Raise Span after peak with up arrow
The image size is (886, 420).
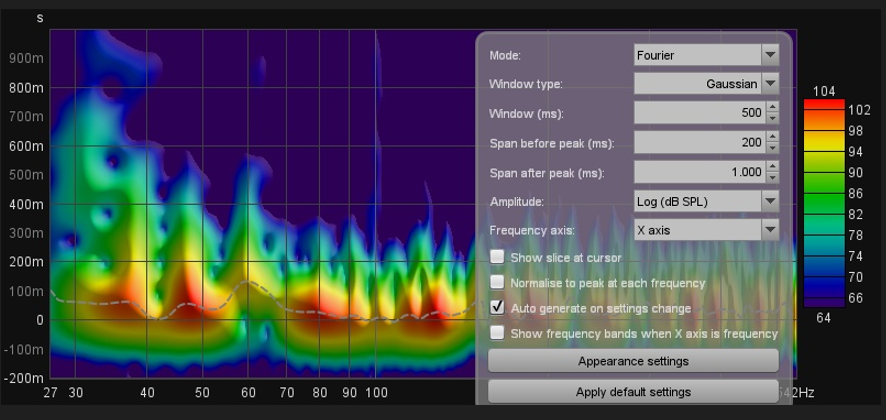pyautogui.click(x=772, y=166)
